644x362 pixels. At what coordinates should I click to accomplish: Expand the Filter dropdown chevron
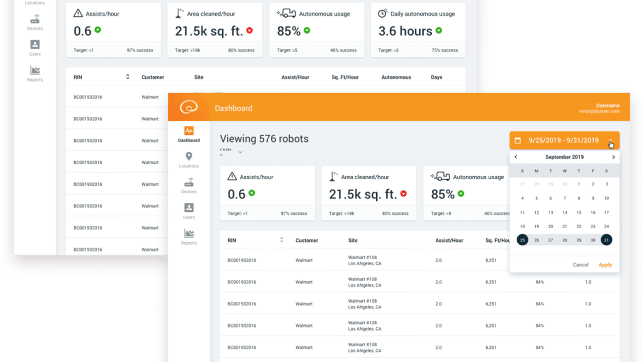point(240,152)
